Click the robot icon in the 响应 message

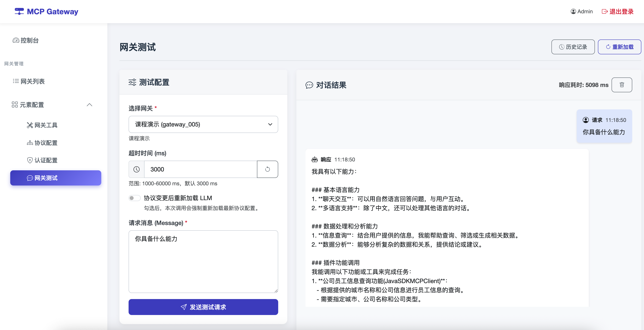click(314, 159)
